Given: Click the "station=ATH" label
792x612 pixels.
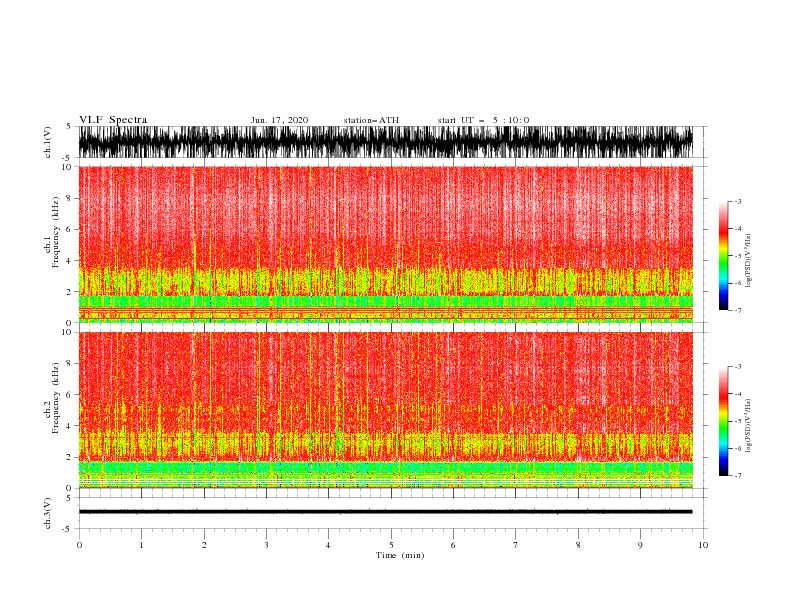Looking at the screenshot, I should (x=371, y=120).
